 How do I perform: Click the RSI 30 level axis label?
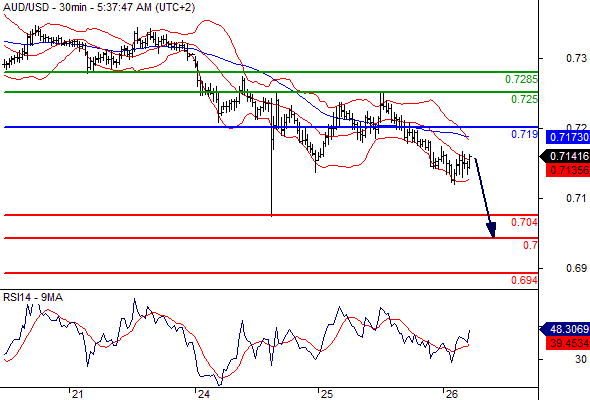581,359
